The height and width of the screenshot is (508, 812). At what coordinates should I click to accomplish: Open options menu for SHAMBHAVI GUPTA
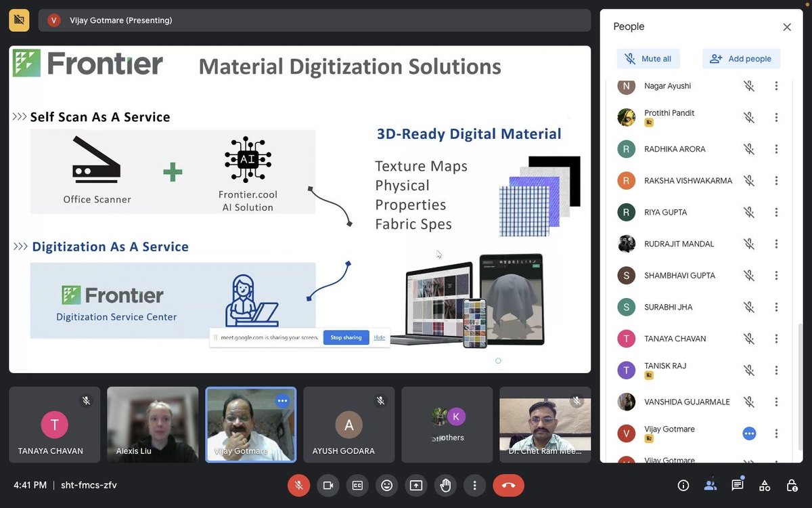click(776, 276)
